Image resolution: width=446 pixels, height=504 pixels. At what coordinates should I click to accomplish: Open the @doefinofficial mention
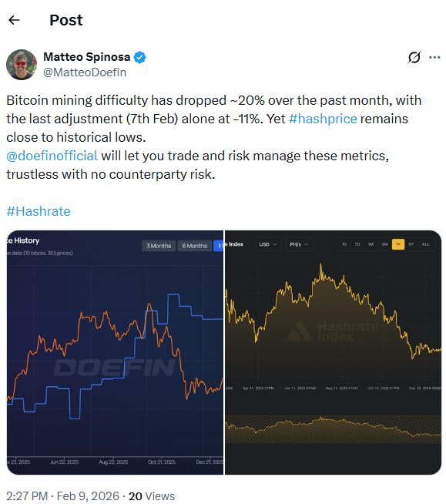(x=52, y=156)
